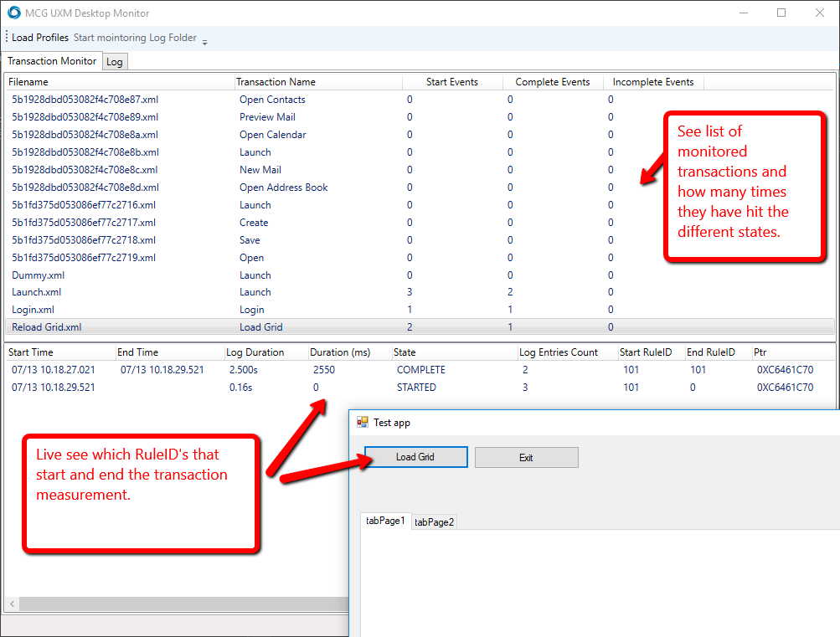Image resolution: width=840 pixels, height=637 pixels.
Task: Sort by the Transaction Name column header
Action: coord(276,82)
